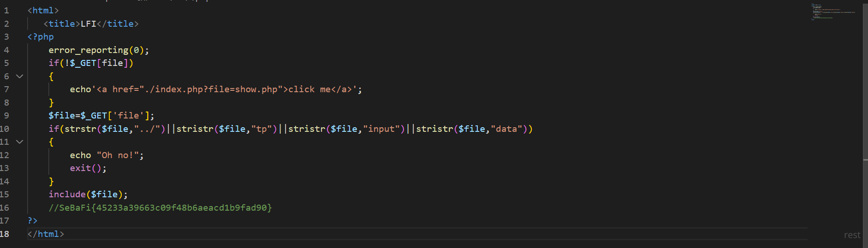The width and height of the screenshot is (868, 248).
Task: Click the vertical scrollbar track
Action: [x=865, y=92]
